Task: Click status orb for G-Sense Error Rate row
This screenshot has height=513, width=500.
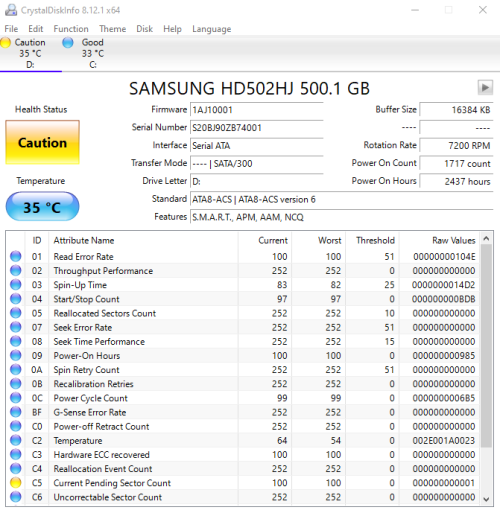Action: (x=16, y=412)
